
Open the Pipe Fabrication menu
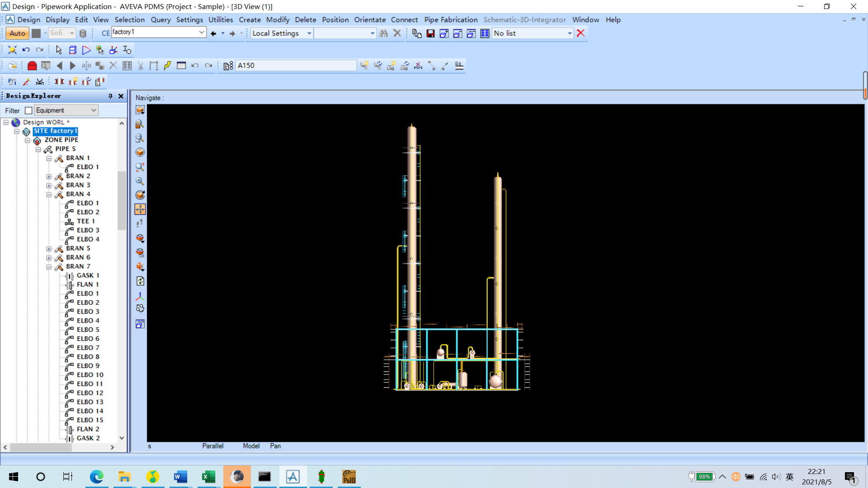coord(451,20)
